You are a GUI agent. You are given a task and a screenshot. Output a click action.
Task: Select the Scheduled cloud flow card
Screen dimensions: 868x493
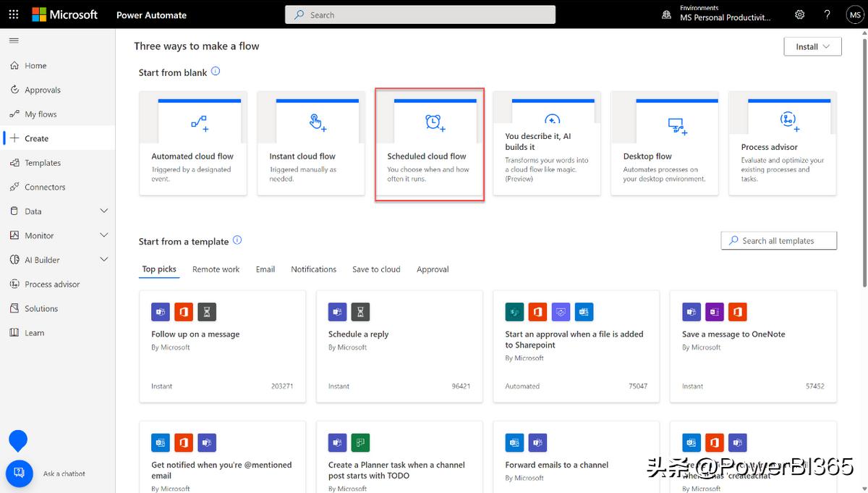(x=429, y=143)
